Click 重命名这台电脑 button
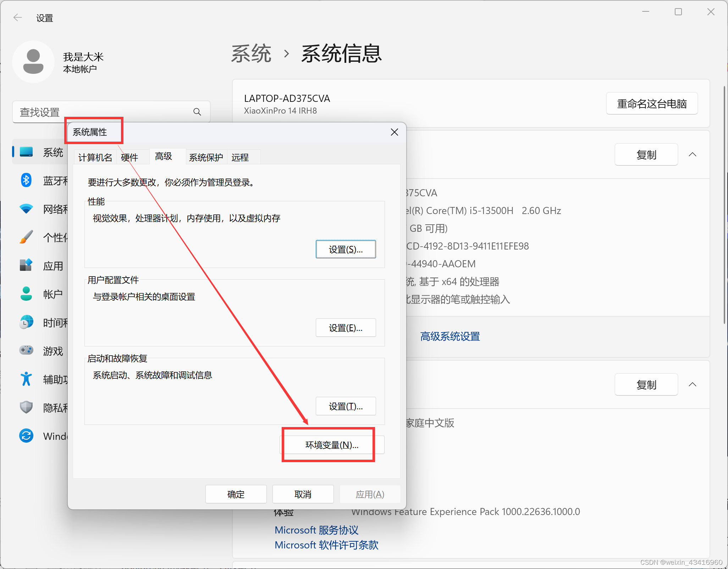 tap(652, 104)
